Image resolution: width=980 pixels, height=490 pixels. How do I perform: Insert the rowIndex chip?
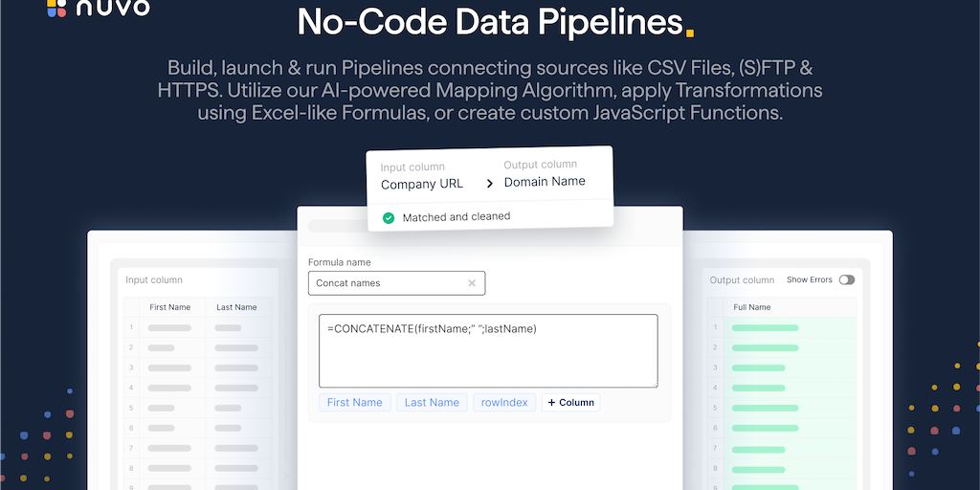pos(504,403)
